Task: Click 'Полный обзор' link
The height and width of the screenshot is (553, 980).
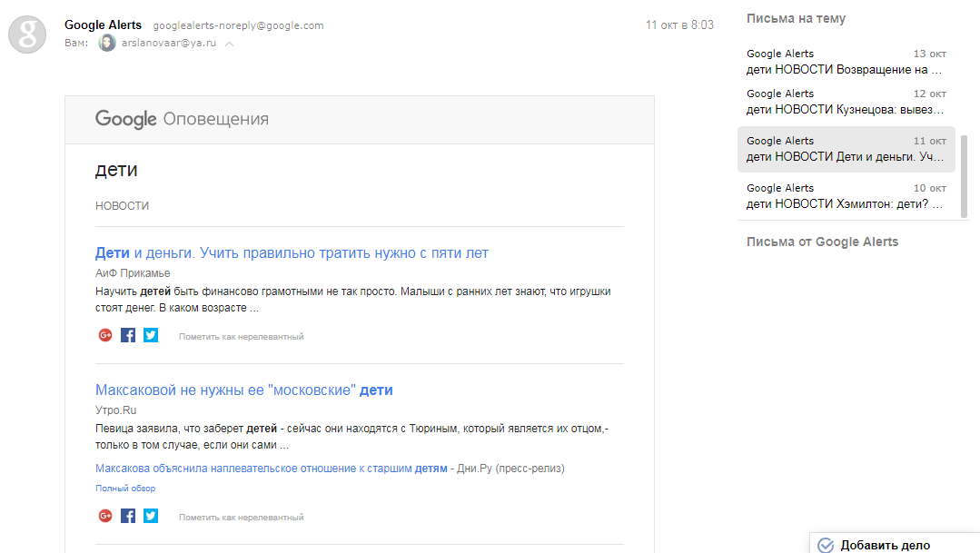Action: click(125, 489)
